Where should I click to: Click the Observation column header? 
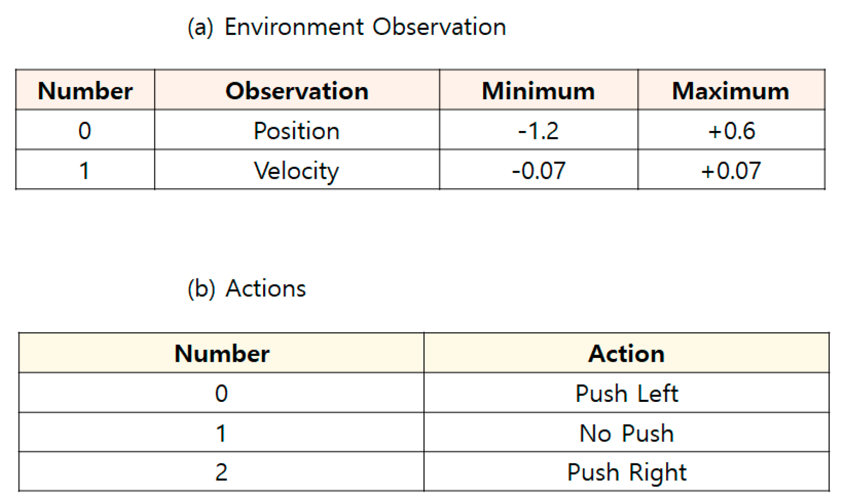[x=297, y=91]
